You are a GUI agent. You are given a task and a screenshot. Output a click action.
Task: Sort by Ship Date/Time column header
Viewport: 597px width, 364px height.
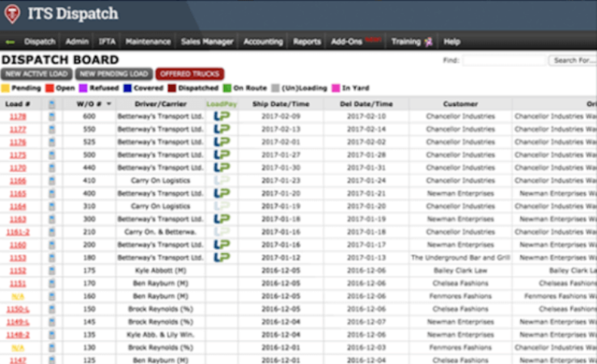click(281, 104)
